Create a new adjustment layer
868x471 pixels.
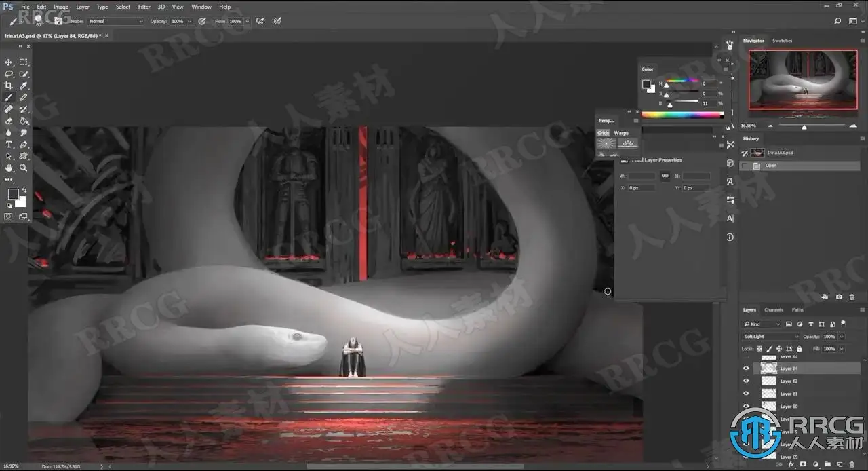point(816,466)
